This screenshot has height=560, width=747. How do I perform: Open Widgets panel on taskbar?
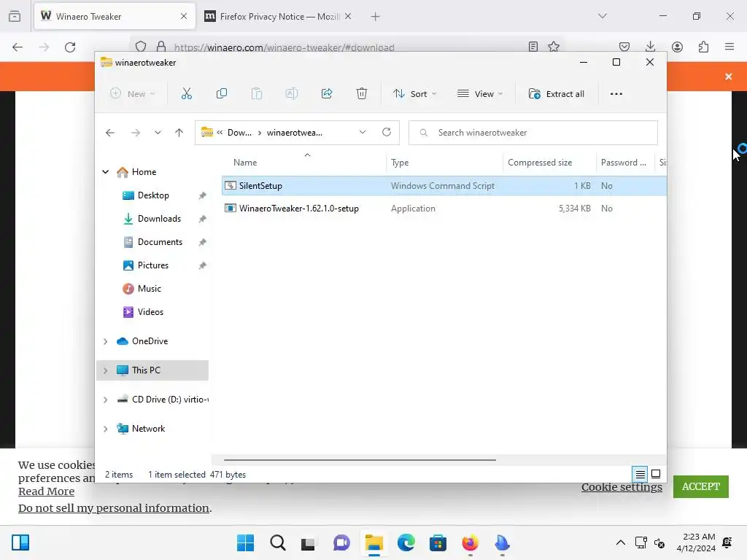pos(20,542)
